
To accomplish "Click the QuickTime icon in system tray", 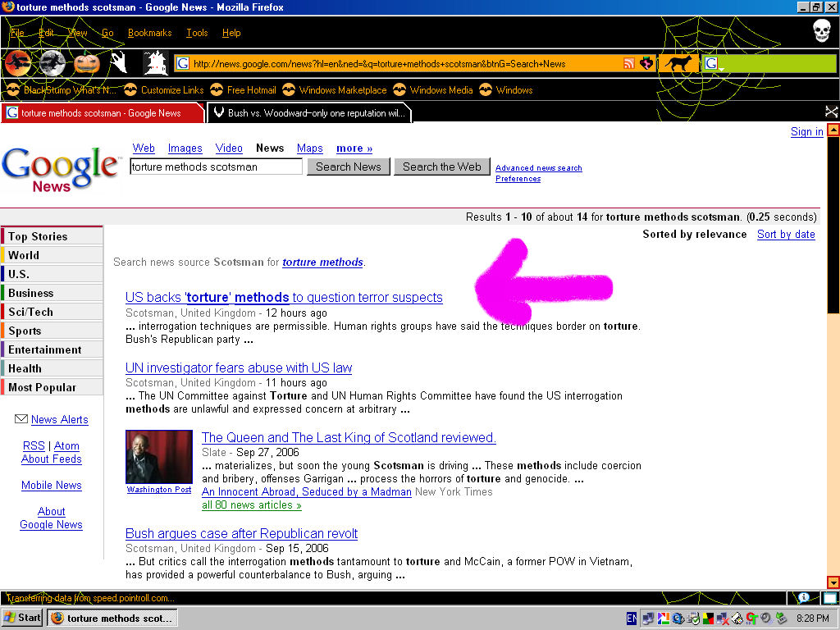I will click(x=677, y=619).
